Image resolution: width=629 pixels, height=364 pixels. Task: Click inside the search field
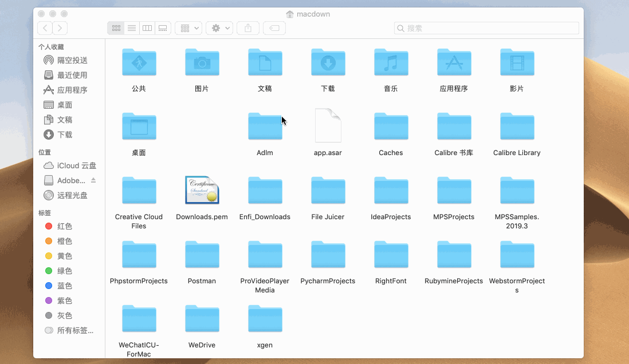[486, 27]
